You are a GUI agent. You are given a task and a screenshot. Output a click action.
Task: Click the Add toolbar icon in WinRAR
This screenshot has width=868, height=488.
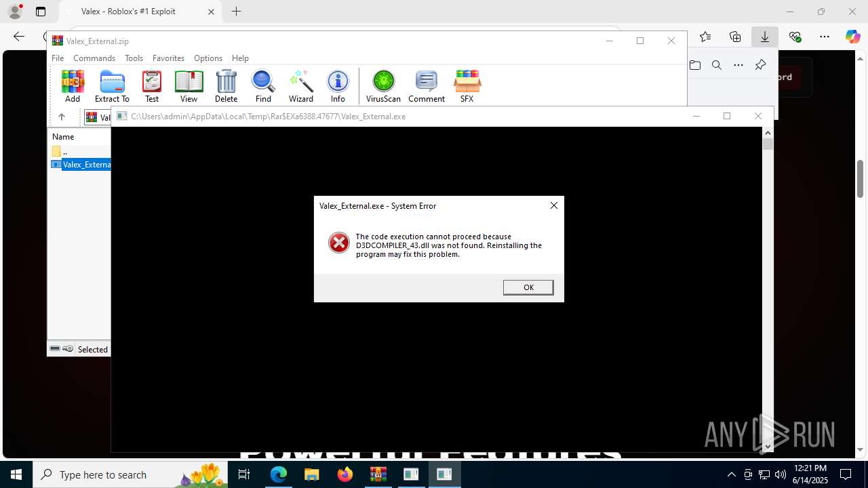tap(73, 86)
